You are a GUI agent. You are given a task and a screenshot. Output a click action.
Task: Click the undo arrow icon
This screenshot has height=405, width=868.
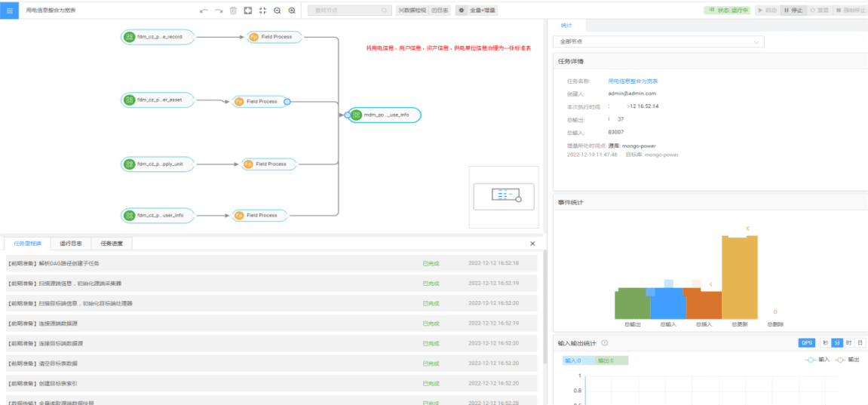pyautogui.click(x=204, y=11)
